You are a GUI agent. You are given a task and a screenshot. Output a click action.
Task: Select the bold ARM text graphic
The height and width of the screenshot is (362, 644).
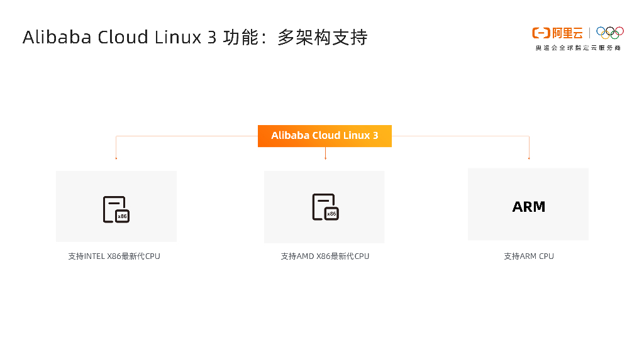coord(528,207)
